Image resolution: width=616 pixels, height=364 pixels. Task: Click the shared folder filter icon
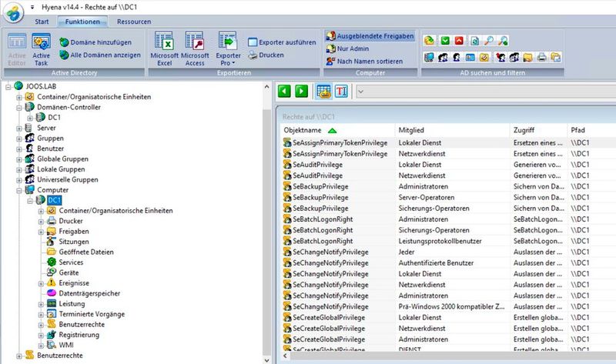528,57
